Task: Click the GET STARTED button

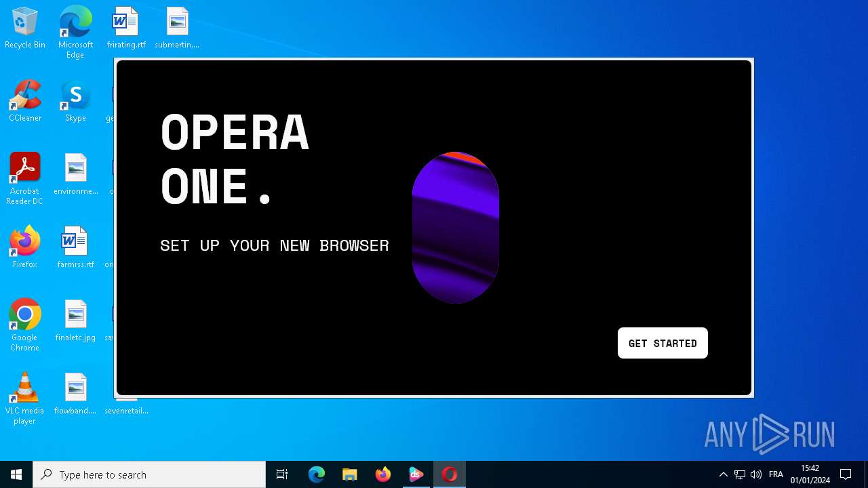Action: coord(663,343)
